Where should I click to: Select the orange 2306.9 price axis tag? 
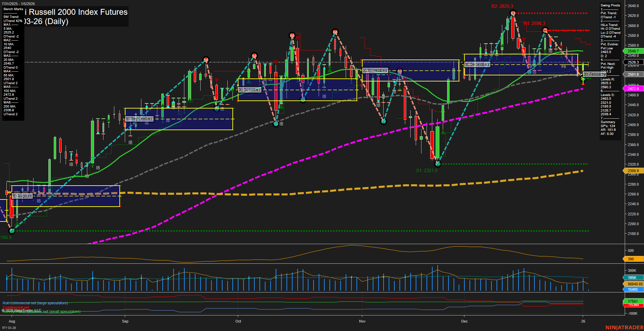tap(633, 171)
